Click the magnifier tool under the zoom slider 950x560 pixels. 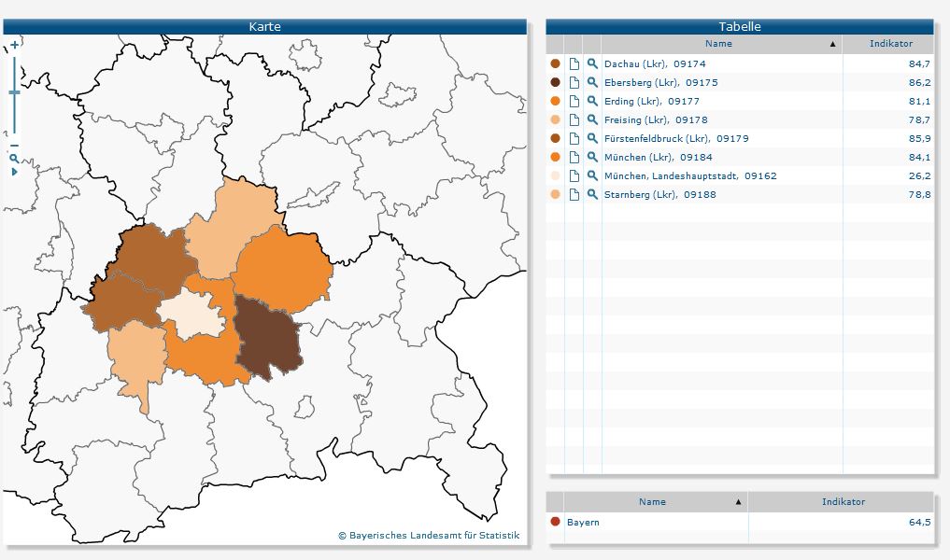coord(14,159)
